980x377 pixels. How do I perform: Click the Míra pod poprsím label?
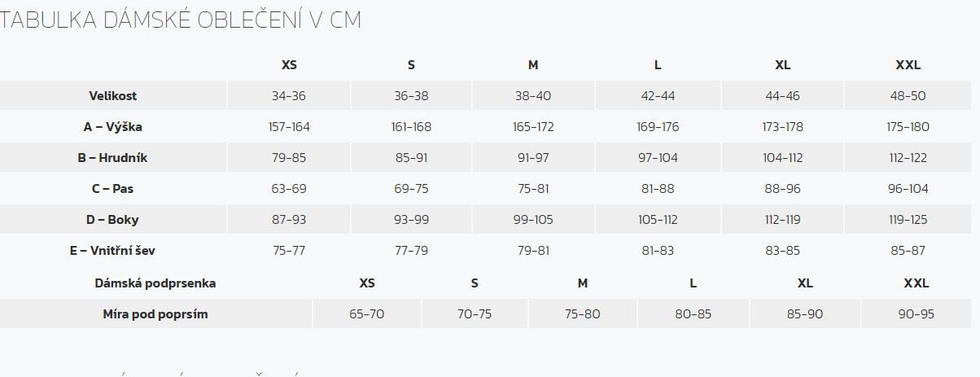pyautogui.click(x=155, y=314)
